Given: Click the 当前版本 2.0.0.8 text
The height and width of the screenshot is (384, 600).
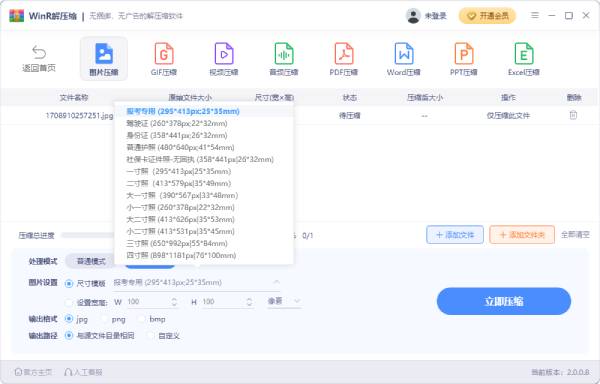Looking at the screenshot, I should click(x=560, y=372).
